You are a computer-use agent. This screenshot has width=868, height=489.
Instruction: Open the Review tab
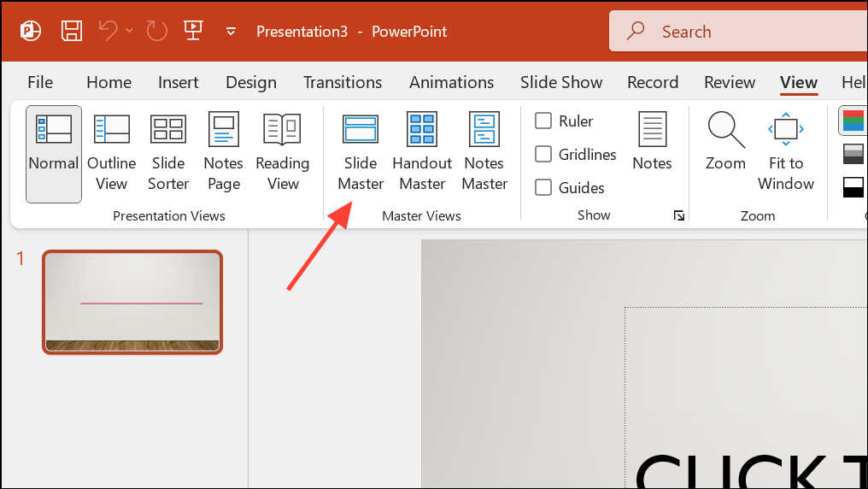click(x=730, y=83)
